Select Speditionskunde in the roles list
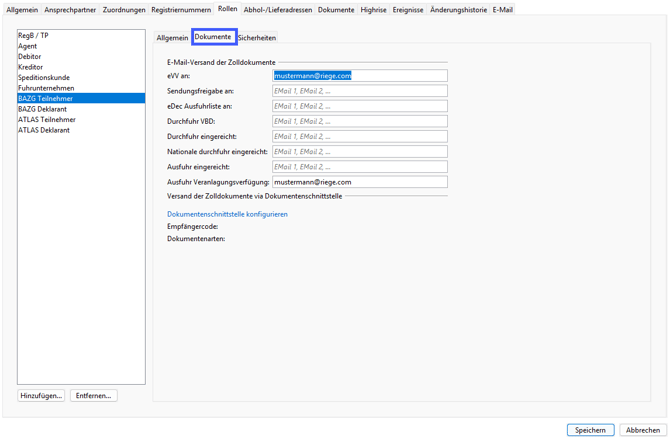Screen dimensions: 670x439 (x=44, y=77)
